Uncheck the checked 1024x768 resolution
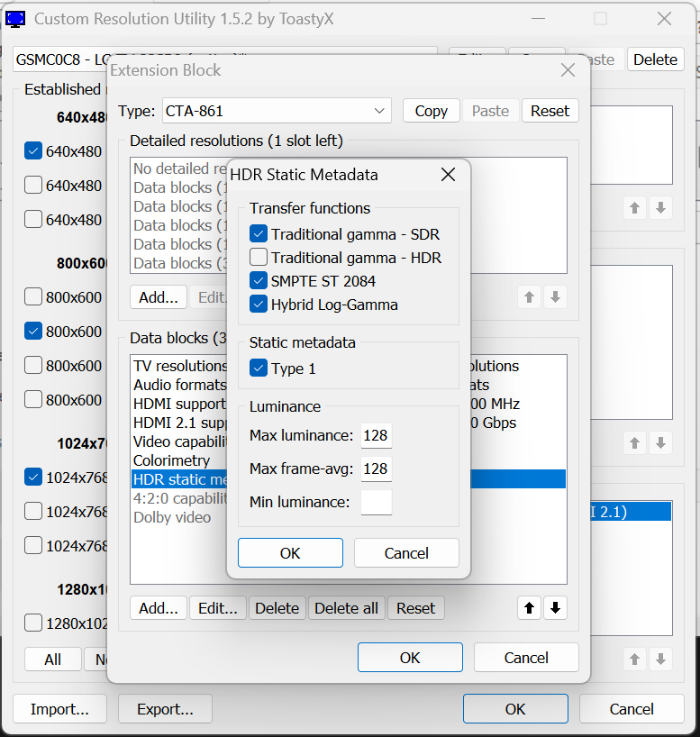 click(33, 478)
